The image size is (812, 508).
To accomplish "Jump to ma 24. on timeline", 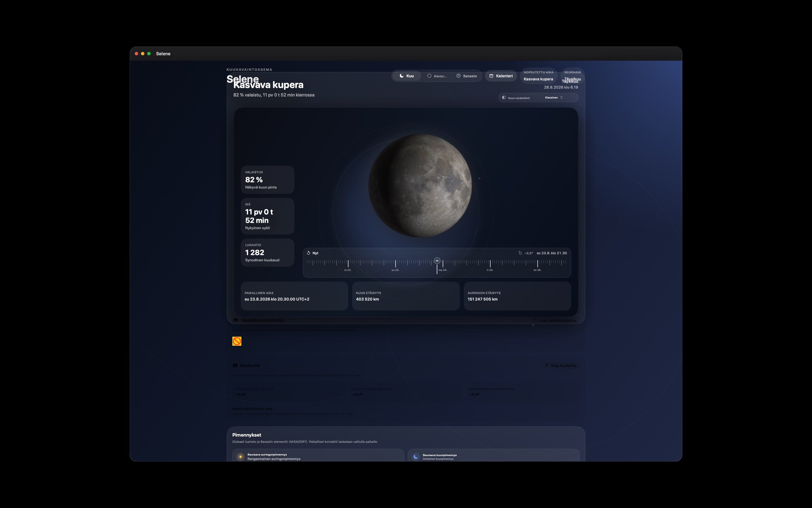I will tap(443, 270).
